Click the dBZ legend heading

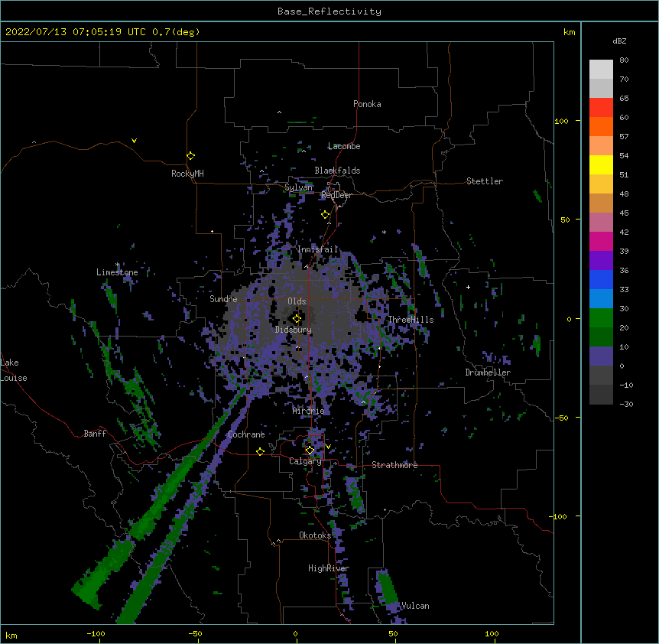(x=619, y=41)
